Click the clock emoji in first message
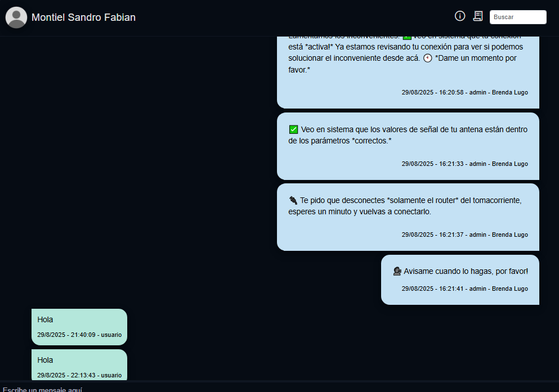 point(427,58)
